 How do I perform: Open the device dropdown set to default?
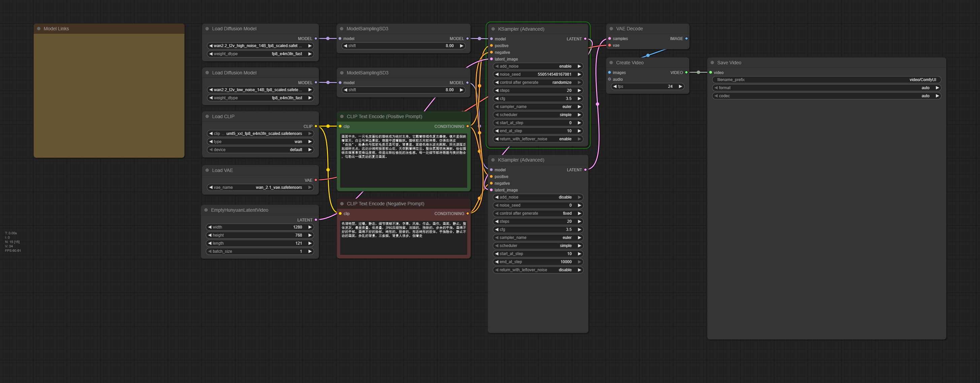(x=260, y=149)
